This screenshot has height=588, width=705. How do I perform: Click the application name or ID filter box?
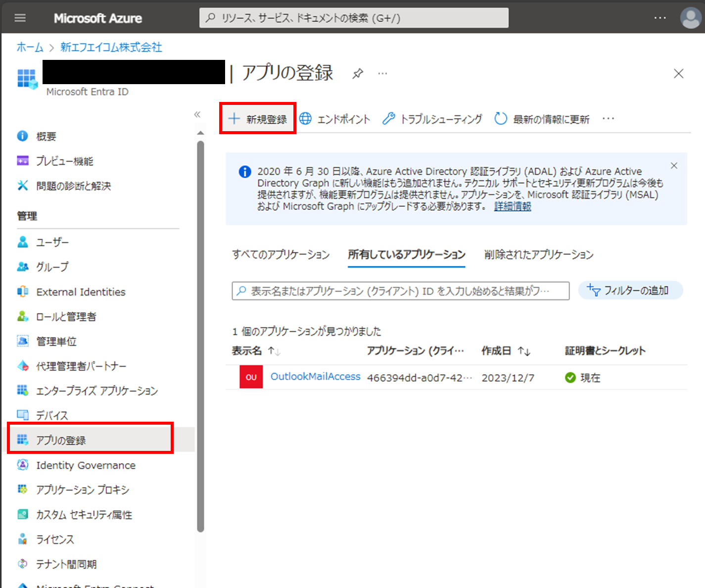[401, 291]
